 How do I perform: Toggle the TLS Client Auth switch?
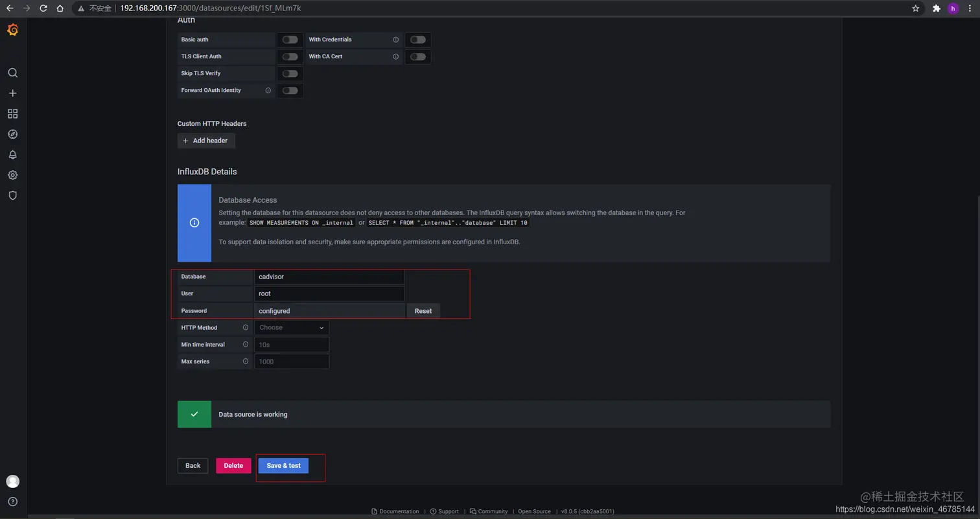(290, 56)
